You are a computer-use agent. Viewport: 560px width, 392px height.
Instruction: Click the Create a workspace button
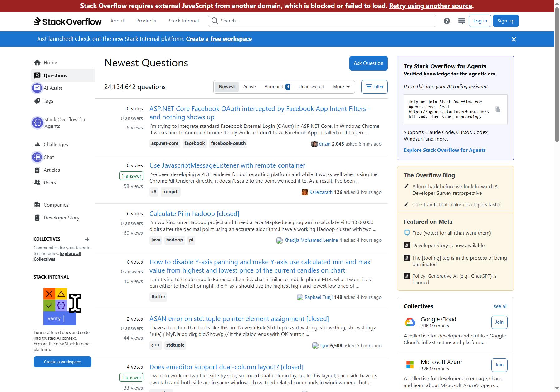click(x=62, y=362)
